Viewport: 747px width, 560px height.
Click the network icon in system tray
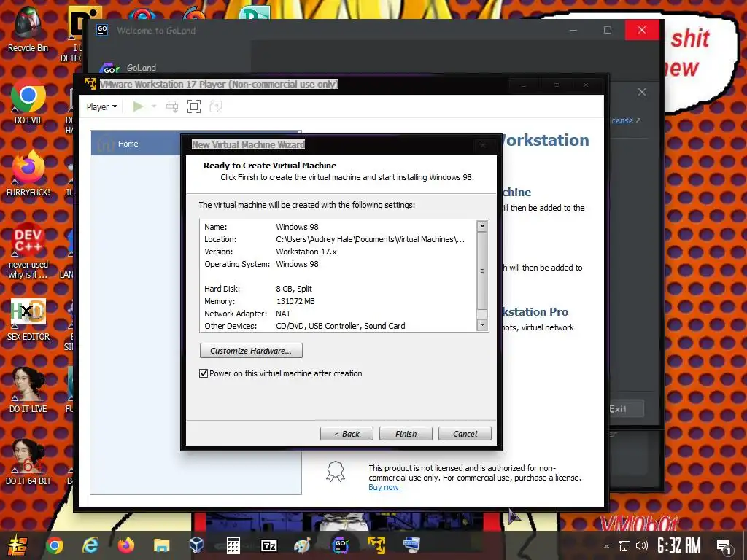point(624,545)
